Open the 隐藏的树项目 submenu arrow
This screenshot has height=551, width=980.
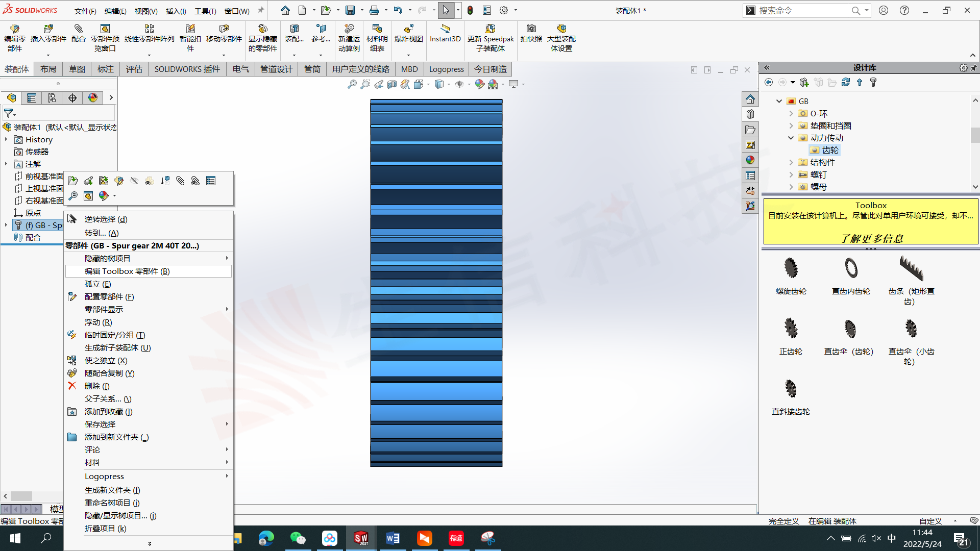pos(227,258)
